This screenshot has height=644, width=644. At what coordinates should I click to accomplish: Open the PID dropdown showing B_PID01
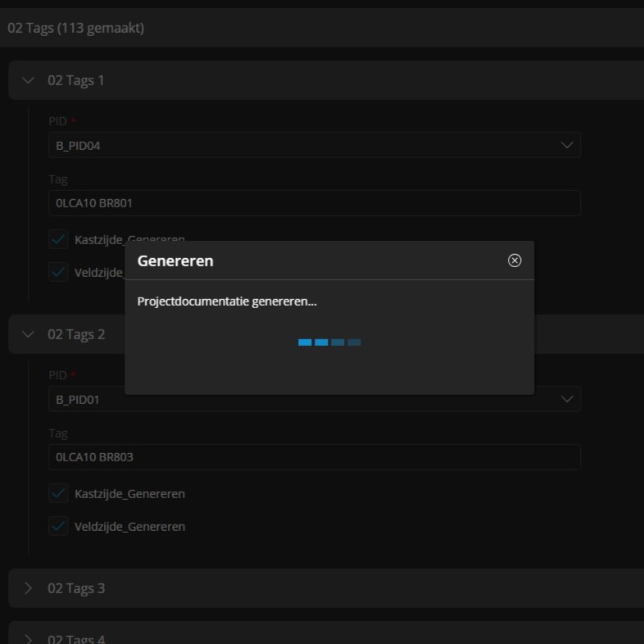tap(314, 399)
